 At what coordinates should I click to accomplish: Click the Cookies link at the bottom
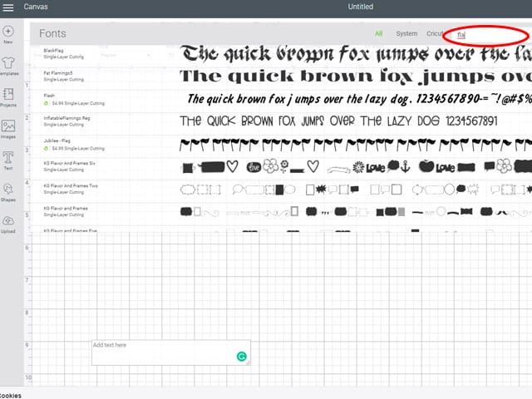[x=11, y=396]
